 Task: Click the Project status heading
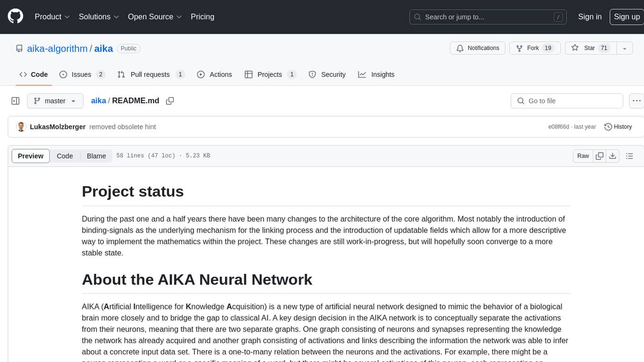tap(133, 191)
